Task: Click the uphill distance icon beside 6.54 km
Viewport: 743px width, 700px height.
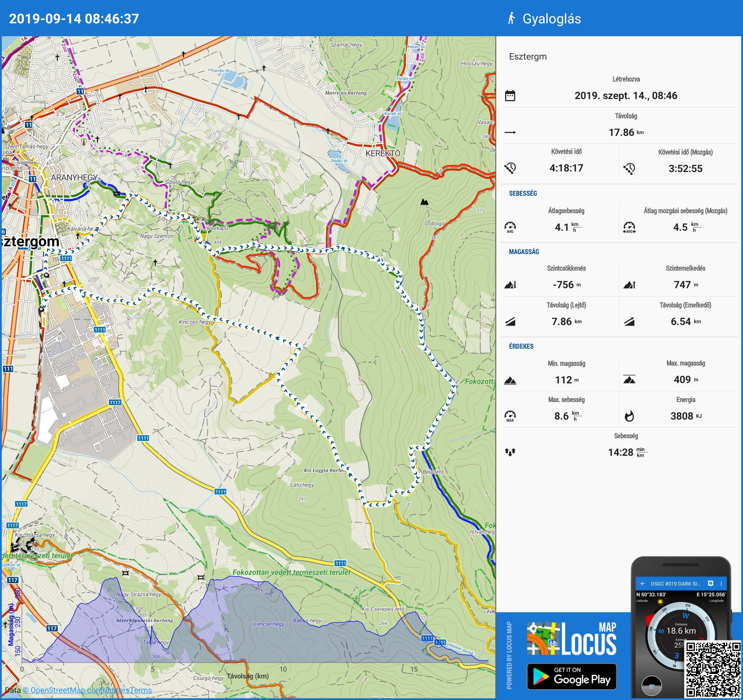Action: point(629,322)
